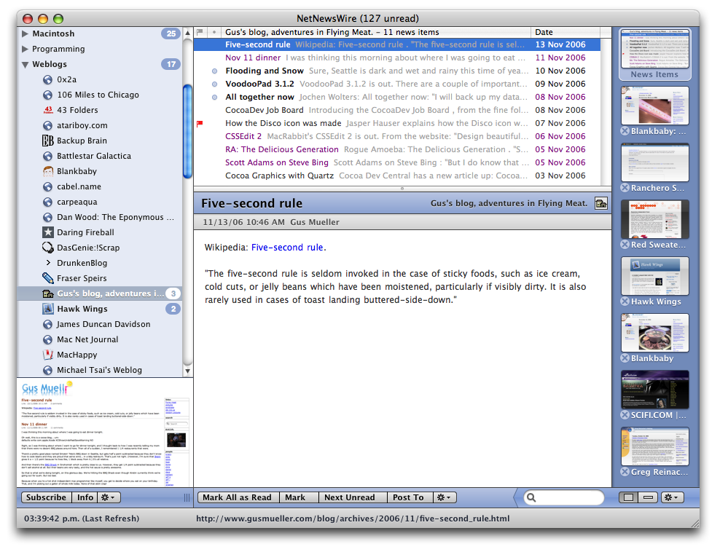The height and width of the screenshot is (560, 728).
Task: Click the Daring Fireball star icon
Action: pos(48,232)
